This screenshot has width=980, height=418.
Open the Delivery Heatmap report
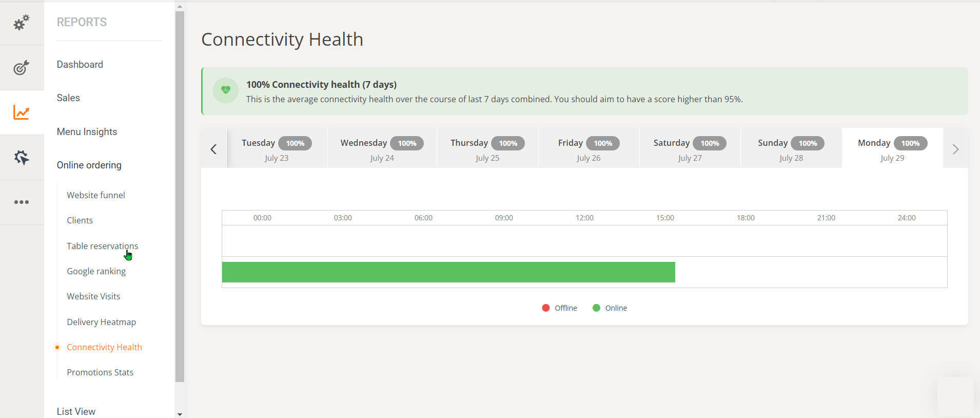tap(101, 322)
